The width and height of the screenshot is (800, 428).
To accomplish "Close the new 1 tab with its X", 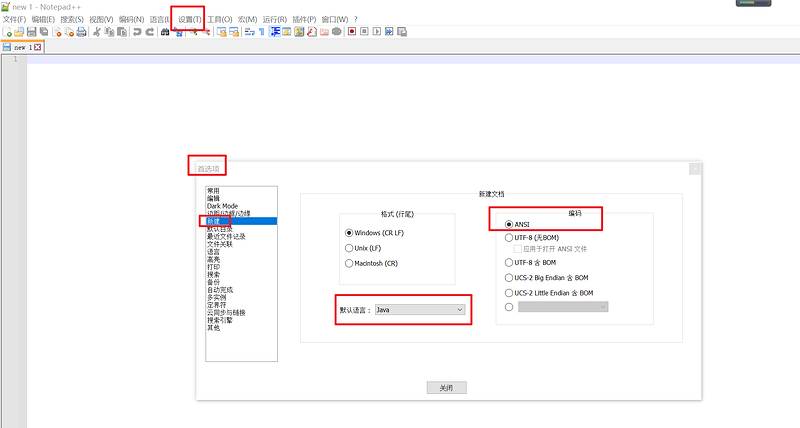I will (x=38, y=47).
